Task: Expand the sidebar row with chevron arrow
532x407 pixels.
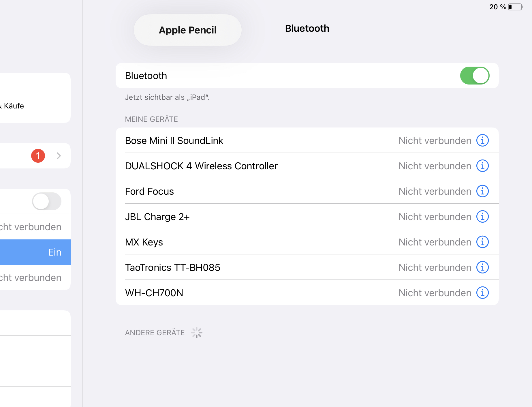Action: [x=59, y=156]
